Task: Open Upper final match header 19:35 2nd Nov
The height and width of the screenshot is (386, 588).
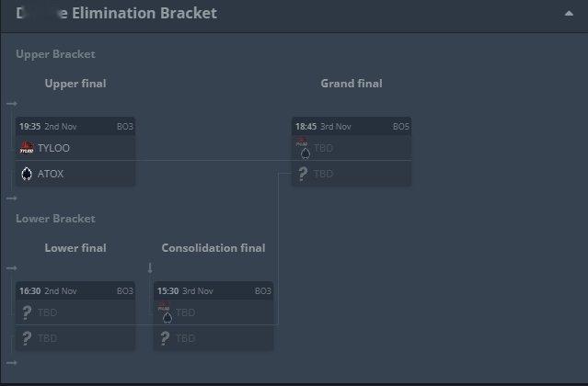Action: pyautogui.click(x=75, y=127)
